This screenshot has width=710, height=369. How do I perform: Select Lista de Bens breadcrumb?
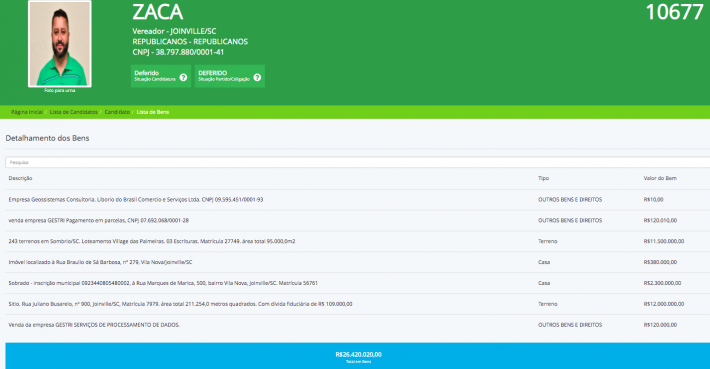(153, 112)
